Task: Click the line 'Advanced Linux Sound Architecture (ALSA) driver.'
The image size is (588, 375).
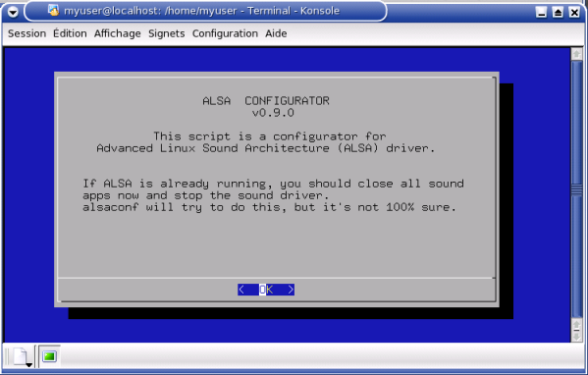Action: click(x=265, y=148)
